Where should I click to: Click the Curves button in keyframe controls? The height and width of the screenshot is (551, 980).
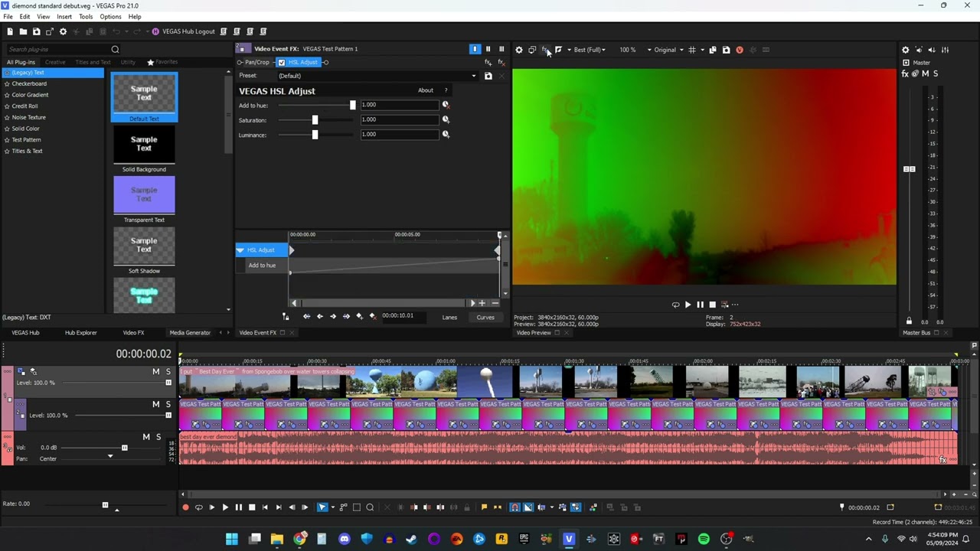485,318
